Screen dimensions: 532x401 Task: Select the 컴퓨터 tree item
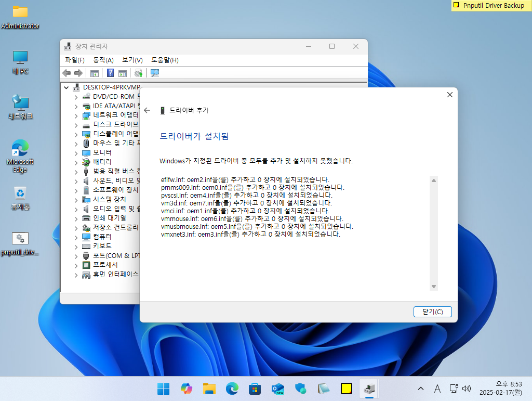click(x=102, y=237)
